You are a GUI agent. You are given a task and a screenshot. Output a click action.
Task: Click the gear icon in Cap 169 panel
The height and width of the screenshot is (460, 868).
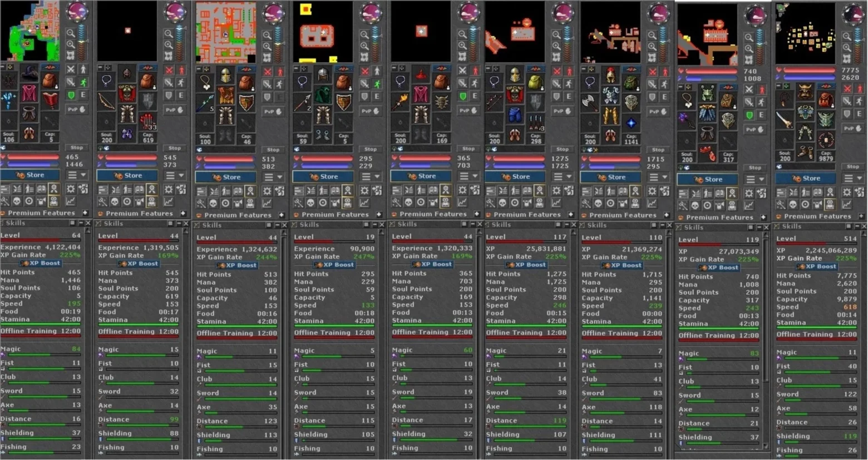pos(461,190)
